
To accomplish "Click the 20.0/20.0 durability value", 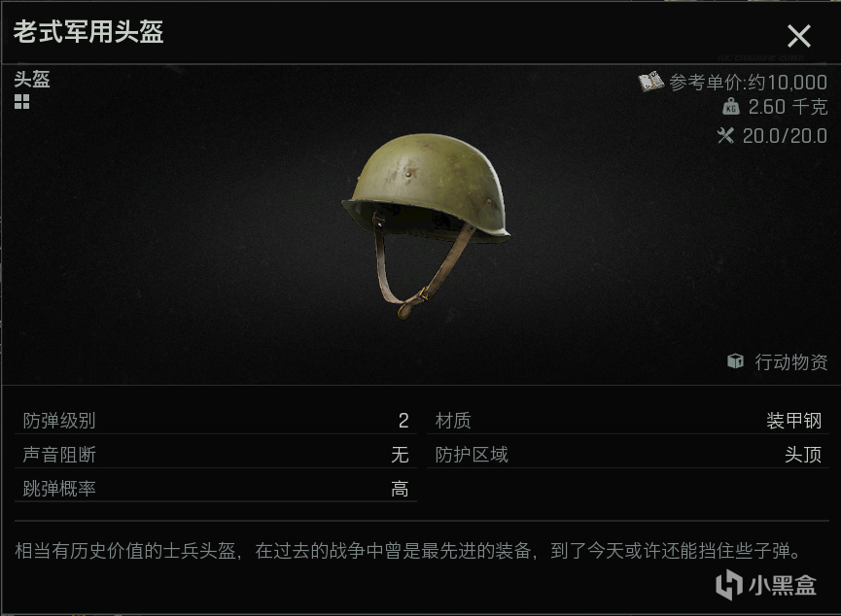I will pos(785,136).
